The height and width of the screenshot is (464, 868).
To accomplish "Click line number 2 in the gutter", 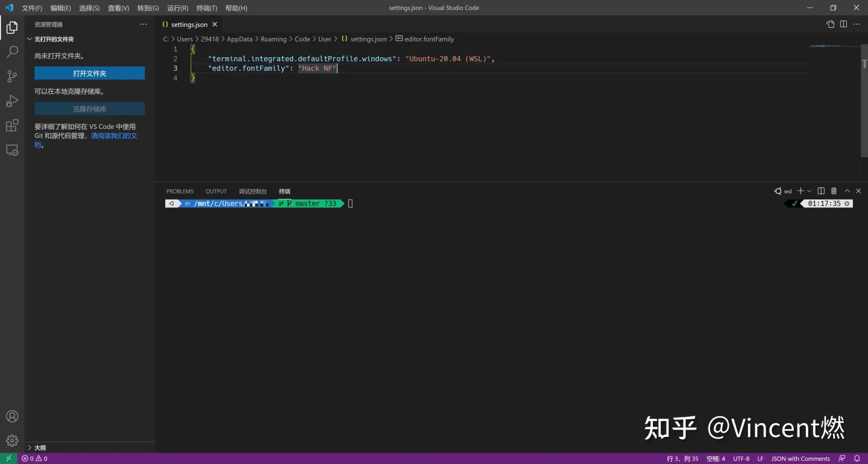I will point(175,58).
